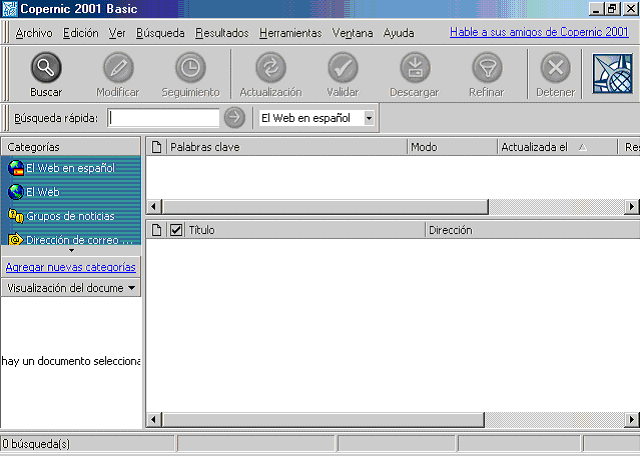The height and width of the screenshot is (456, 640).
Task: Expand Visualización del documento dropdown
Action: 132,288
